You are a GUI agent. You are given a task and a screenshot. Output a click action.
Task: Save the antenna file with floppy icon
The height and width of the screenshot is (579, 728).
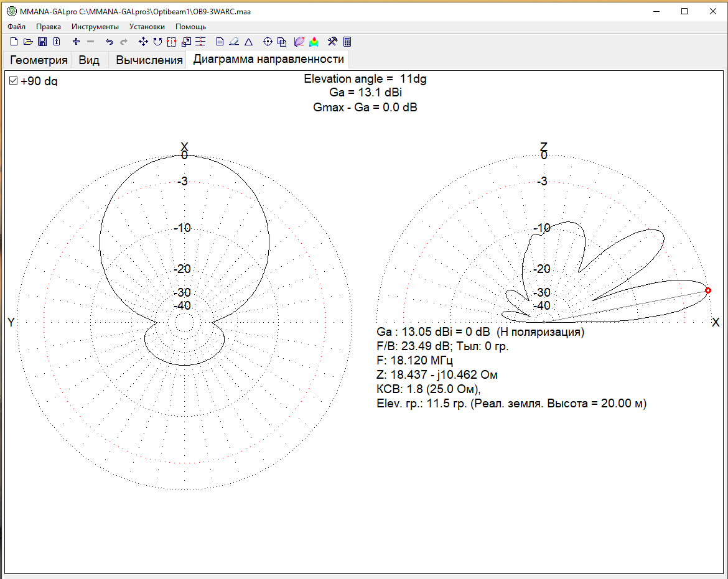[x=42, y=42]
